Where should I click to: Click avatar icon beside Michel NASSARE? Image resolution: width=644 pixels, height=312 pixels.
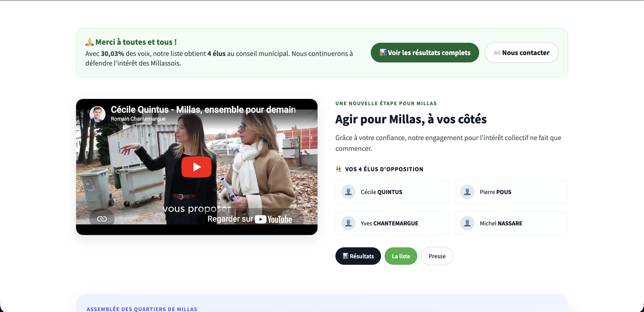467,223
